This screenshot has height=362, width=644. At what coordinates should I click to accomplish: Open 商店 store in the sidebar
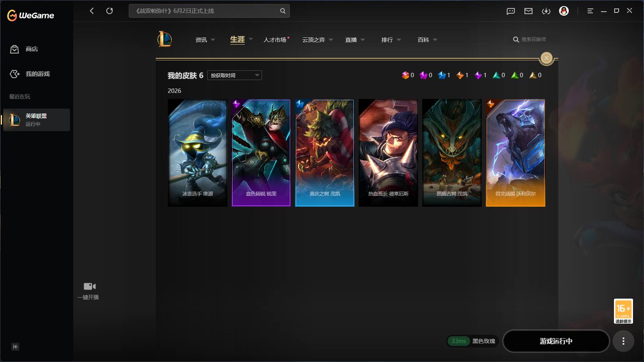pyautogui.click(x=32, y=49)
